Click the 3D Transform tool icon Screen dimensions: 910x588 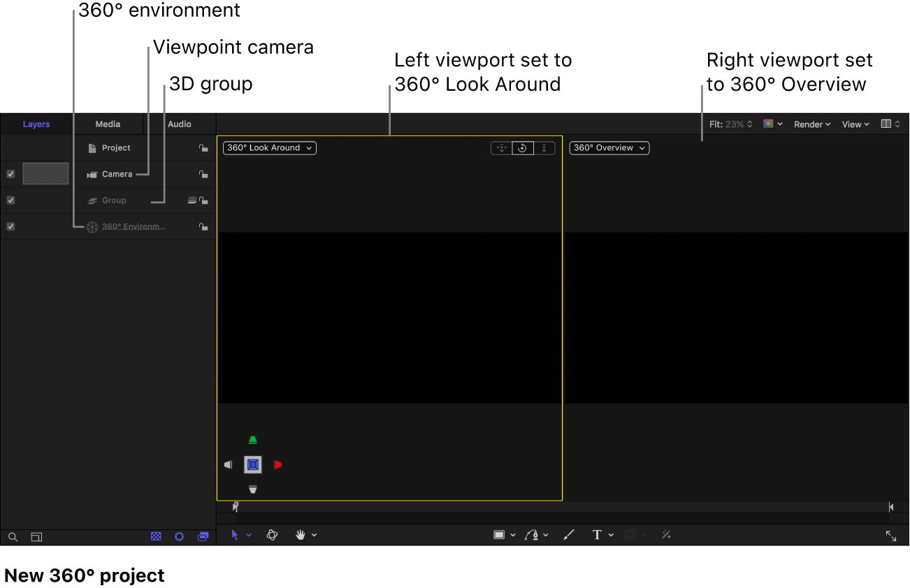(273, 535)
